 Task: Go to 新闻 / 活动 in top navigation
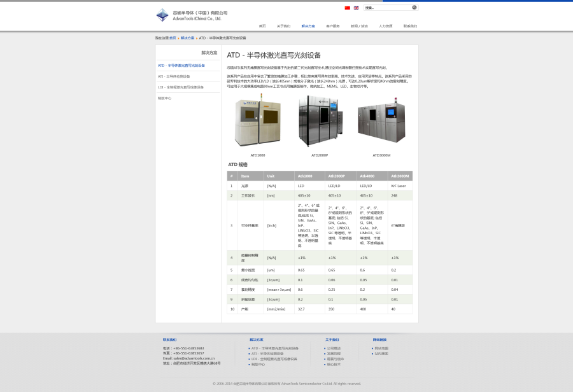pos(359,26)
